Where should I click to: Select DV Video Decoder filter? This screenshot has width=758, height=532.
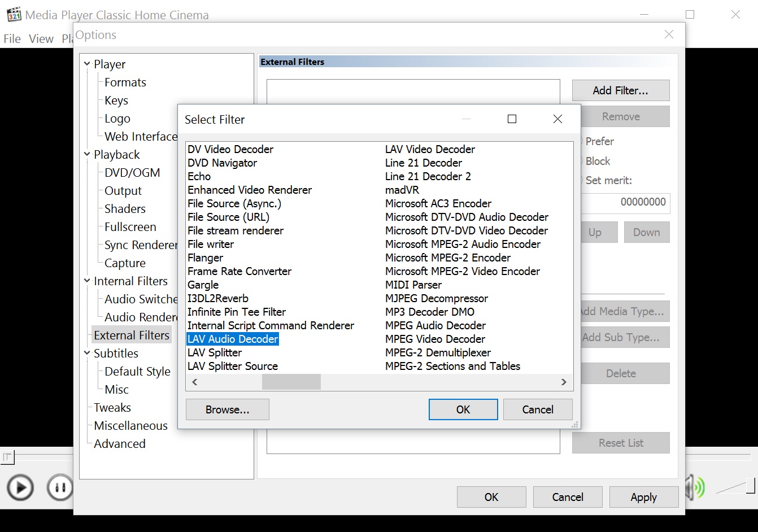pos(230,149)
